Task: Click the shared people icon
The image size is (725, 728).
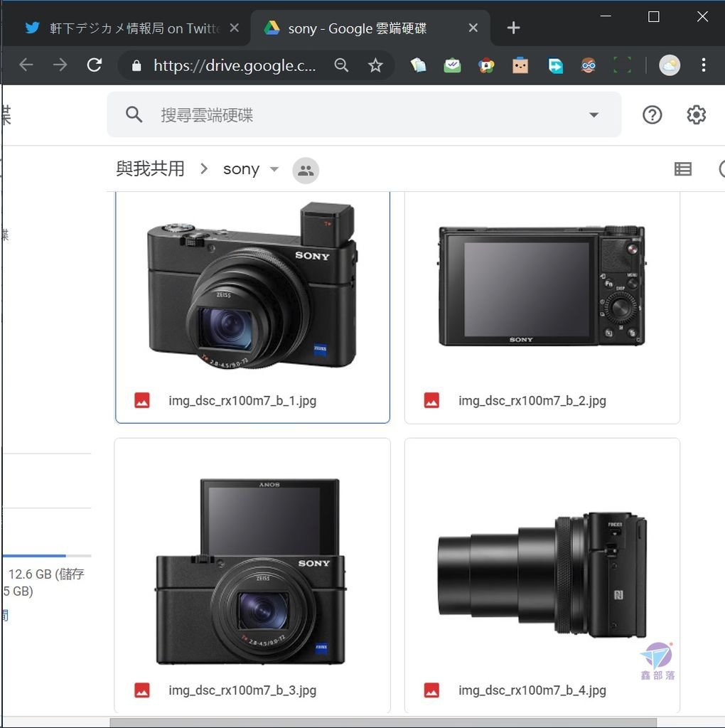Action: (x=306, y=171)
